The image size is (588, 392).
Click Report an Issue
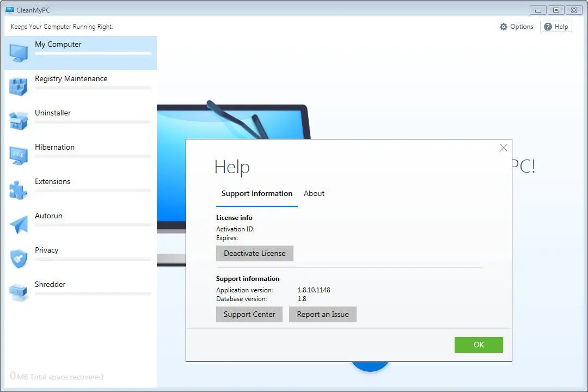[x=323, y=314]
